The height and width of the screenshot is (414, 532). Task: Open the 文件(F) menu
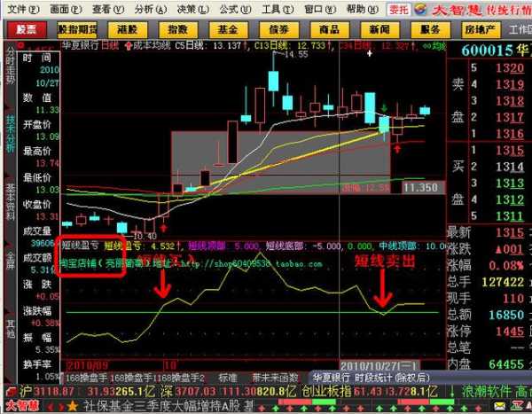[x=23, y=10]
